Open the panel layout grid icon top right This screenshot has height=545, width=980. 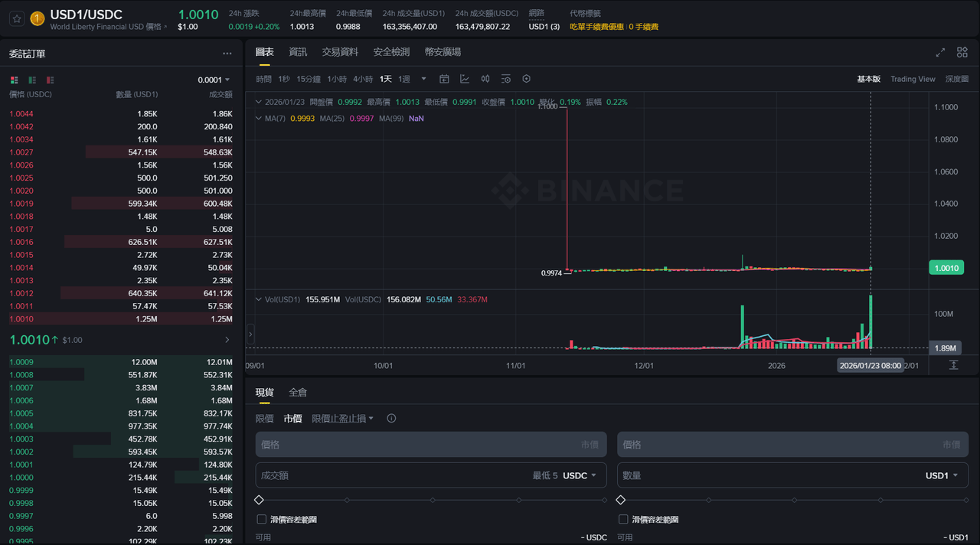coord(962,52)
